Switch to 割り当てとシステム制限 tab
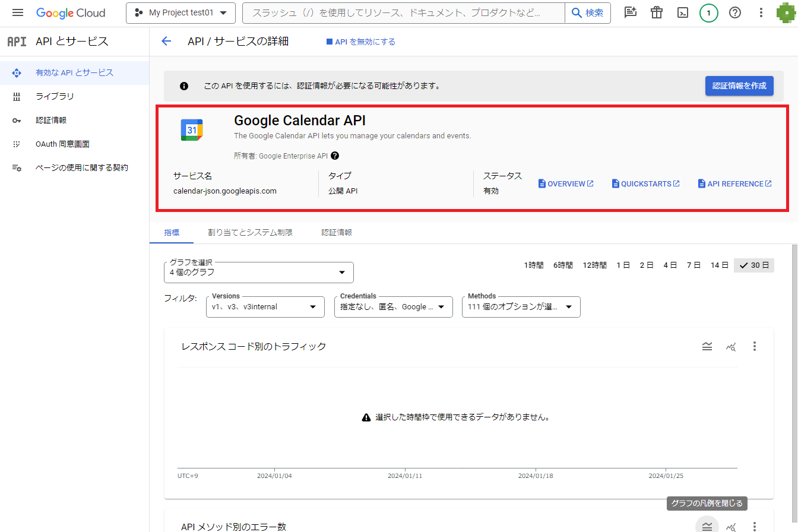The height and width of the screenshot is (532, 798). pos(250,233)
